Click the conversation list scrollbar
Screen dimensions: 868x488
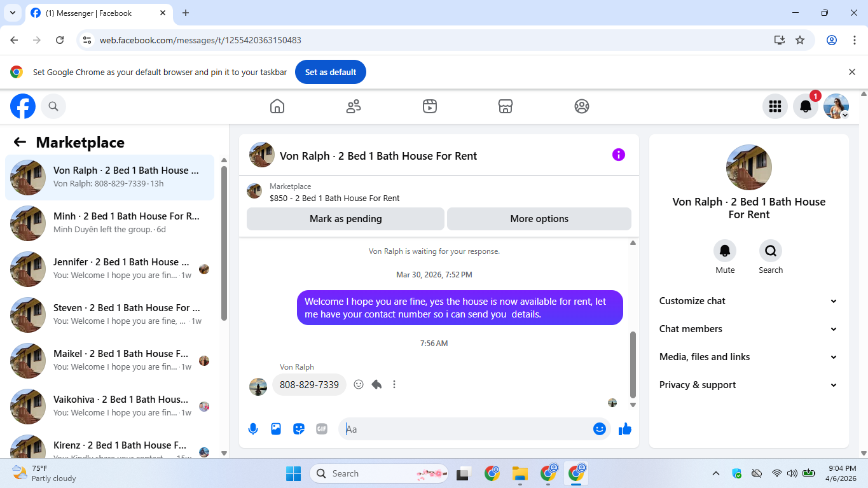(x=224, y=244)
